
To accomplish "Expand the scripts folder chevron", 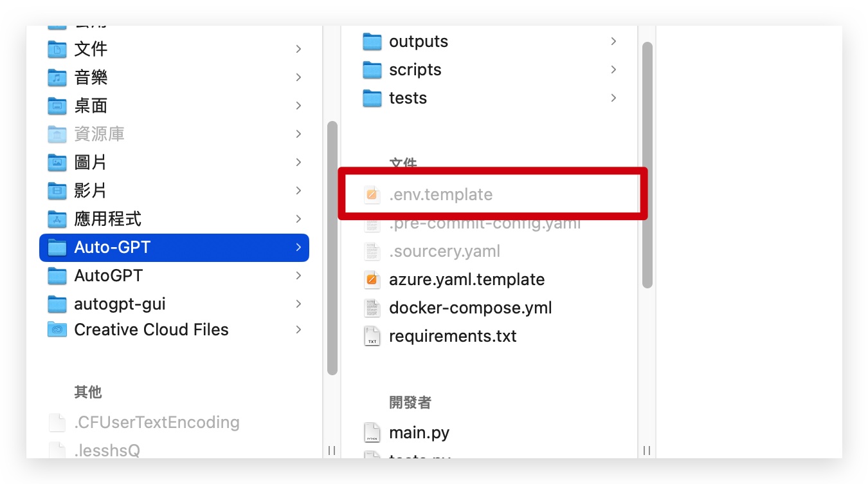I will 613,70.
